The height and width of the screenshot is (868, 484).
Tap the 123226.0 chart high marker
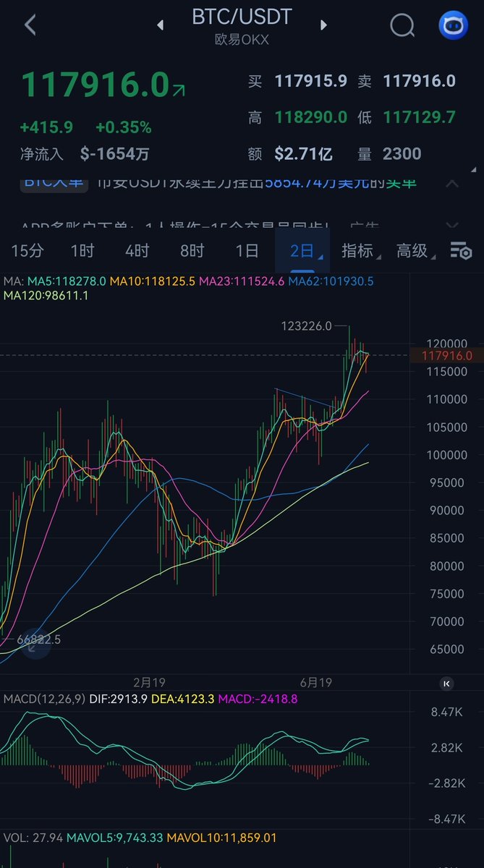(306, 326)
